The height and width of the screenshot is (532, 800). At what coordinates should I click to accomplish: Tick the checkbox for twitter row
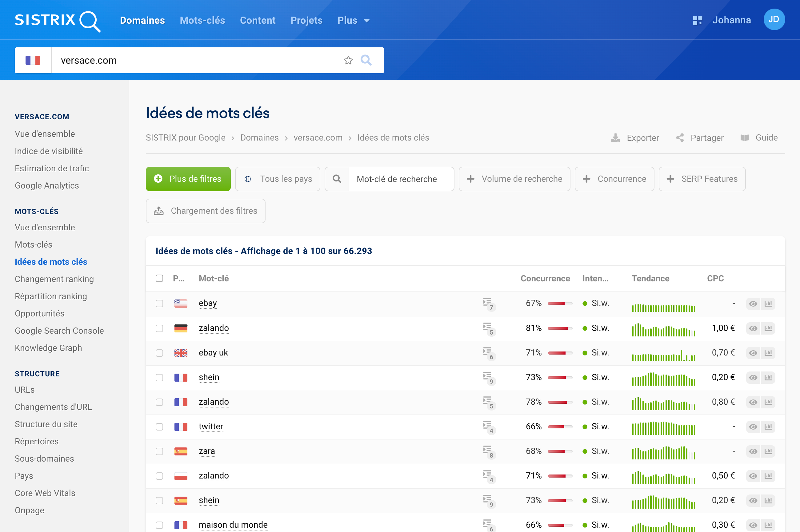159,427
